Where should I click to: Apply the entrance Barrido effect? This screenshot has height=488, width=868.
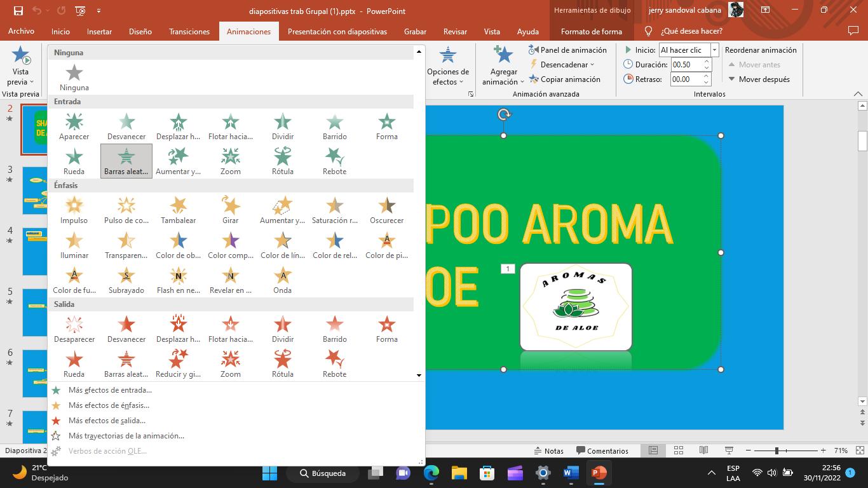335,126
